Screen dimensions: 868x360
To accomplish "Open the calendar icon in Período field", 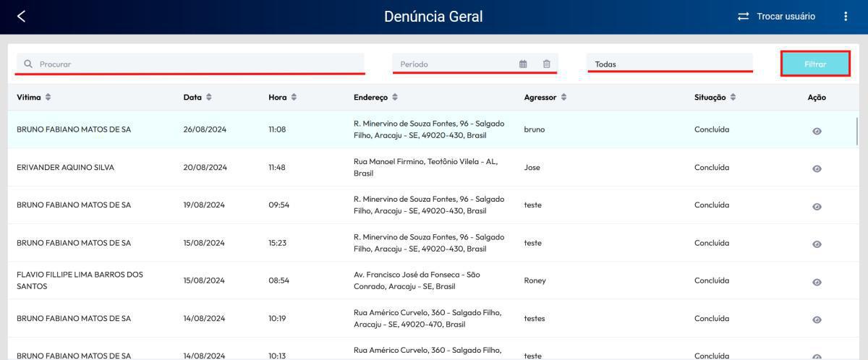I will [x=523, y=64].
